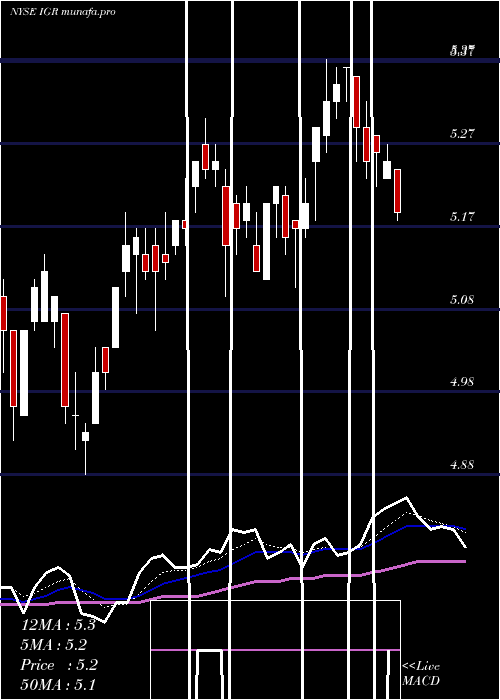Select the 5.08 price axis label
500x700 pixels.
(462, 299)
